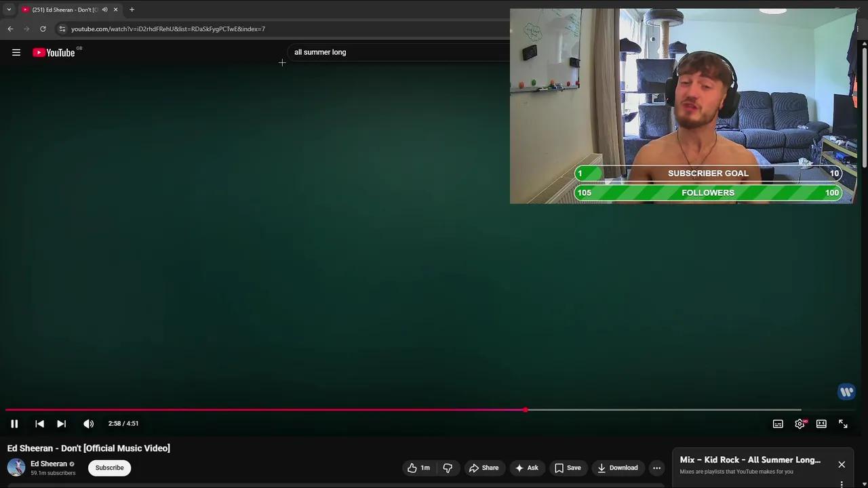Open the Ask AI button
The width and height of the screenshot is (868, 488).
click(x=527, y=468)
